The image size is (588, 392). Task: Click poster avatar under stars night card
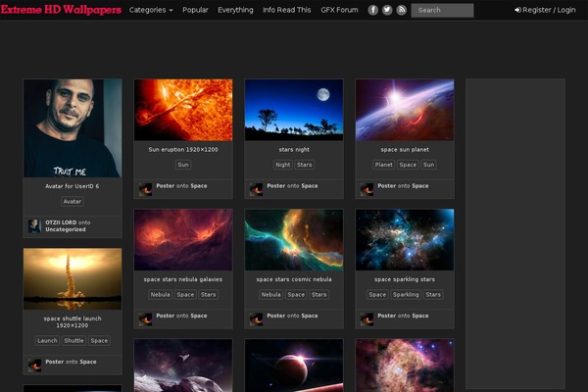point(256,189)
